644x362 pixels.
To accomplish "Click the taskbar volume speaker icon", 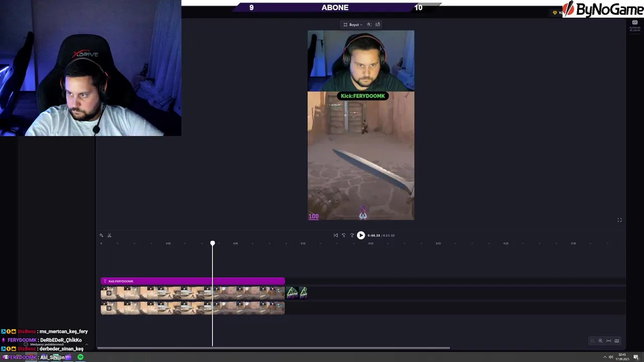I will tap(611, 357).
